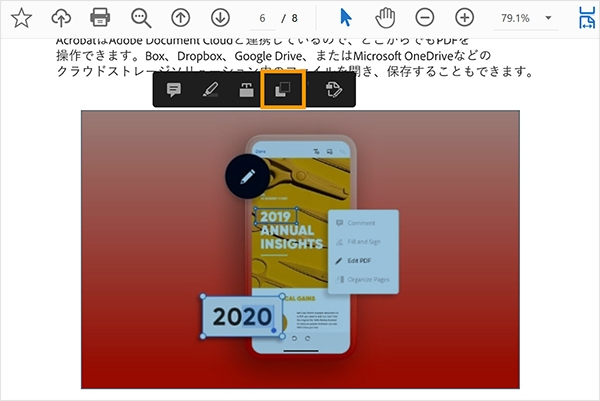600x401 pixels.
Task: Open the find text magnifier
Action: 141,18
